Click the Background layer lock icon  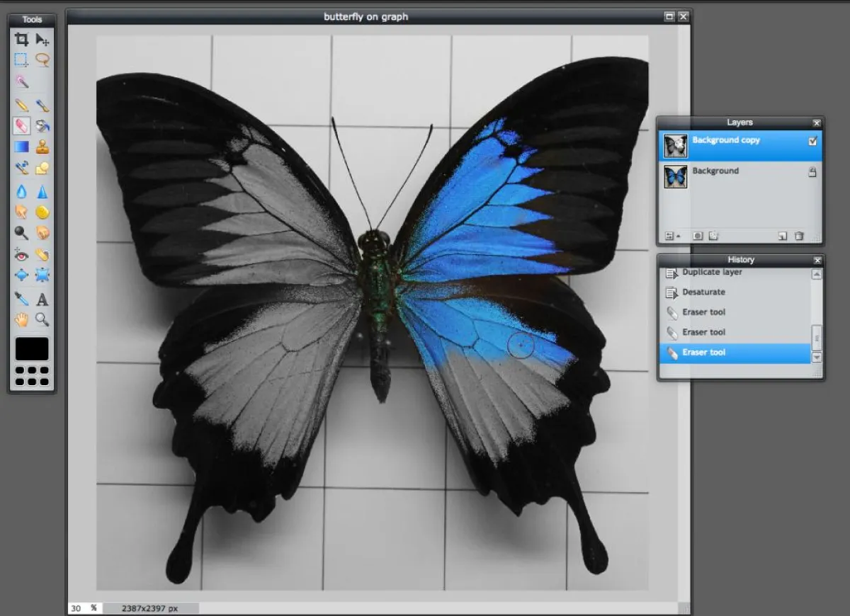pos(812,172)
